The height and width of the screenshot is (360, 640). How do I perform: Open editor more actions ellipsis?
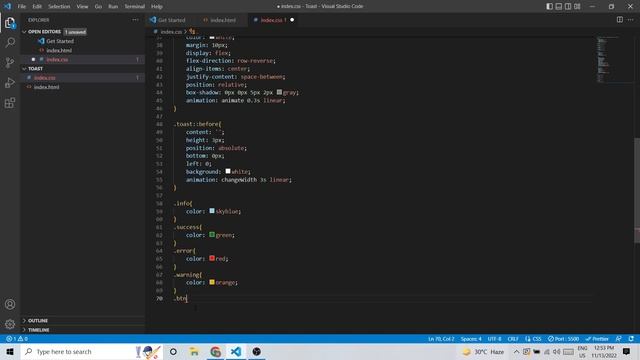(x=631, y=20)
